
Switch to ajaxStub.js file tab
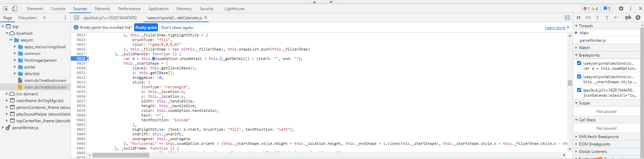110,18
